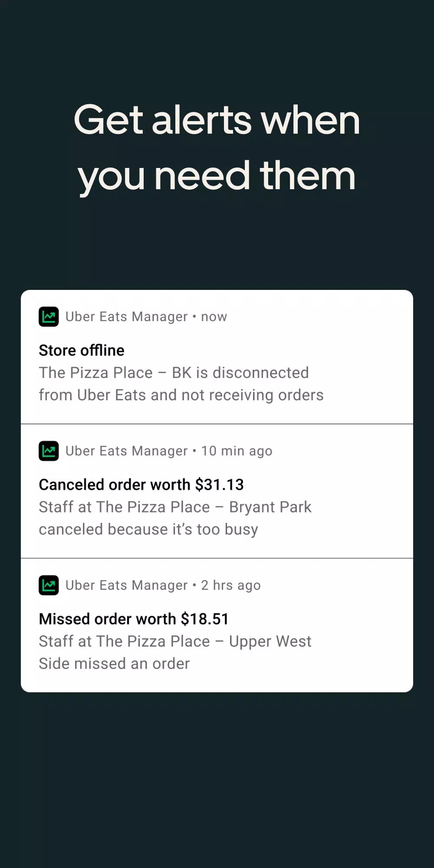The width and height of the screenshot is (434, 868).
Task: Select the "Staff at The Pizza Place – Upper West" line
Action: (x=175, y=641)
